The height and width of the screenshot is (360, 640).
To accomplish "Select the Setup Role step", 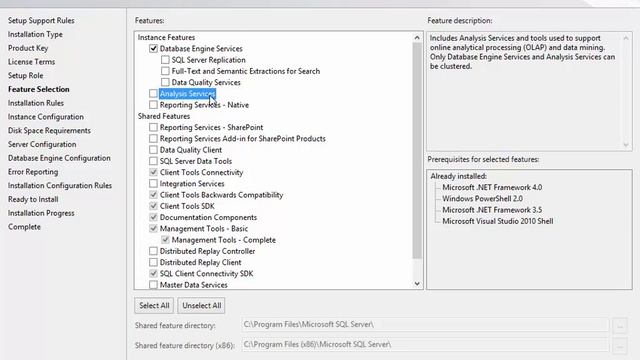I will [26, 76].
